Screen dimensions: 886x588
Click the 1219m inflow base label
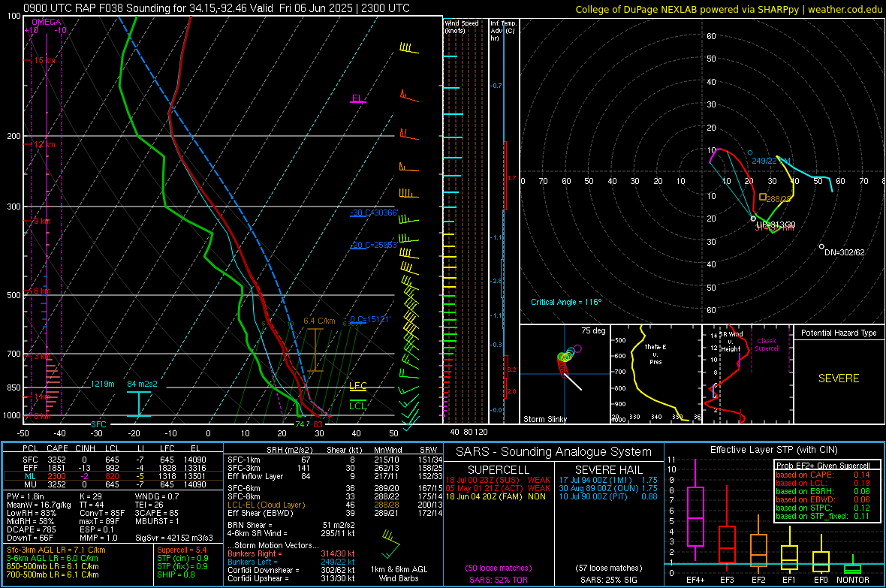click(x=102, y=384)
